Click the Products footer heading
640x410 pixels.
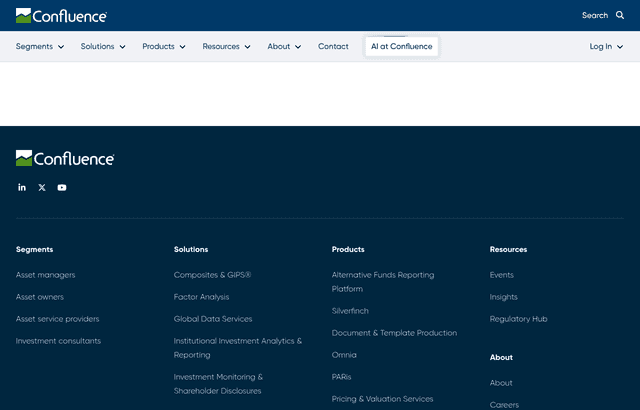point(348,249)
